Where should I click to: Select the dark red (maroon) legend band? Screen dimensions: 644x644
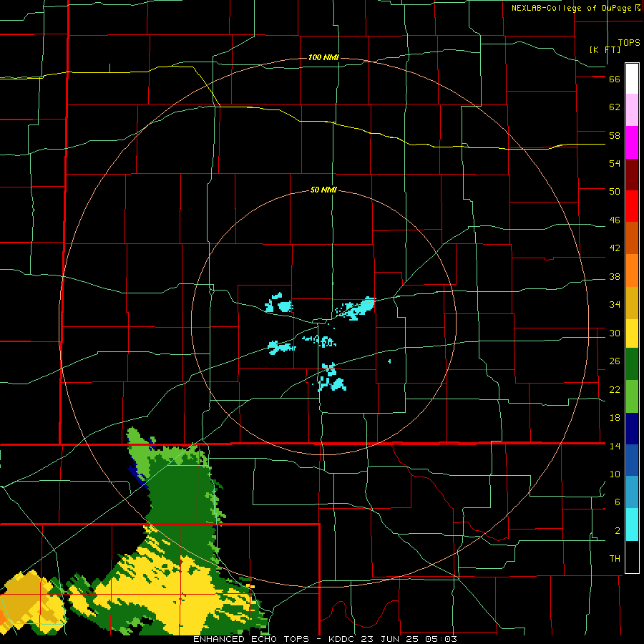(632, 175)
